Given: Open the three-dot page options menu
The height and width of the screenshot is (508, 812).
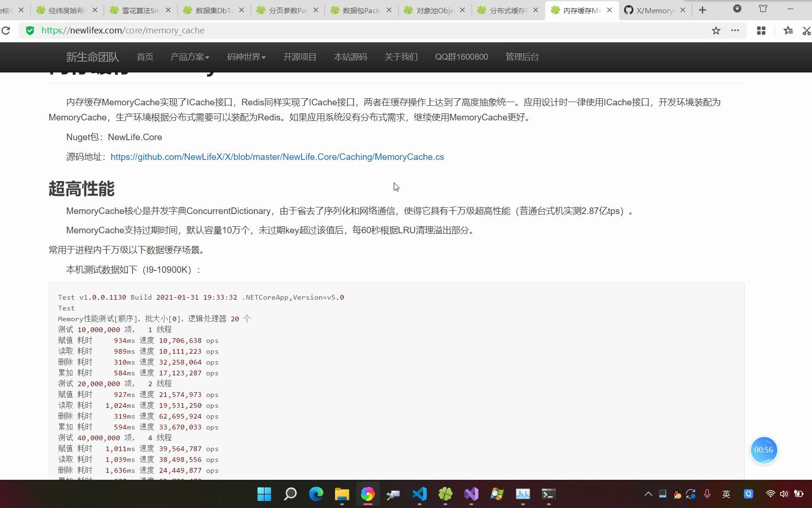Looking at the screenshot, I should [735, 31].
